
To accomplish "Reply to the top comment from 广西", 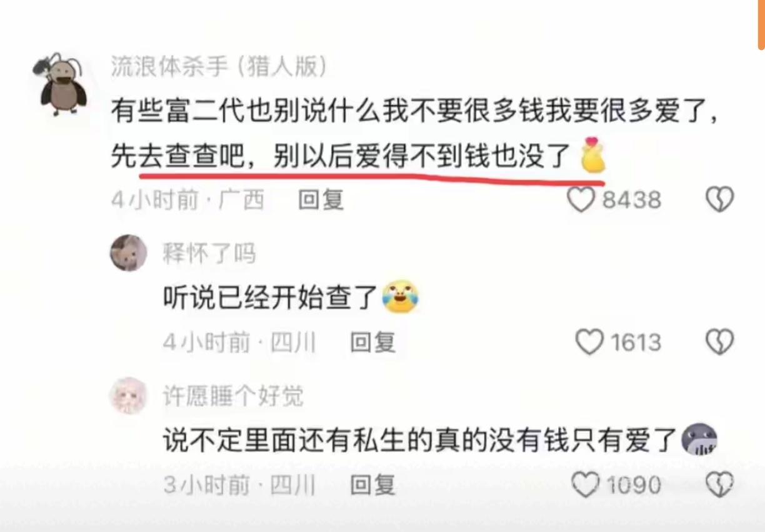I will pyautogui.click(x=321, y=200).
